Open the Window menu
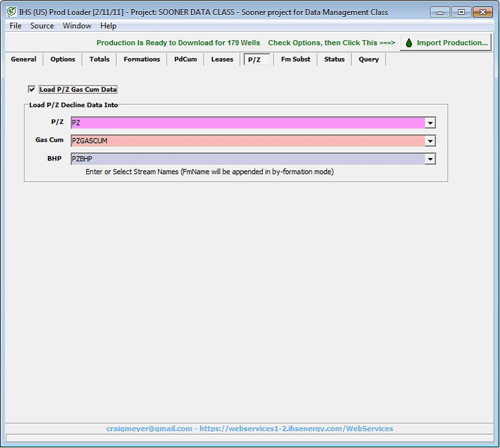The width and height of the screenshot is (500, 448). point(76,26)
